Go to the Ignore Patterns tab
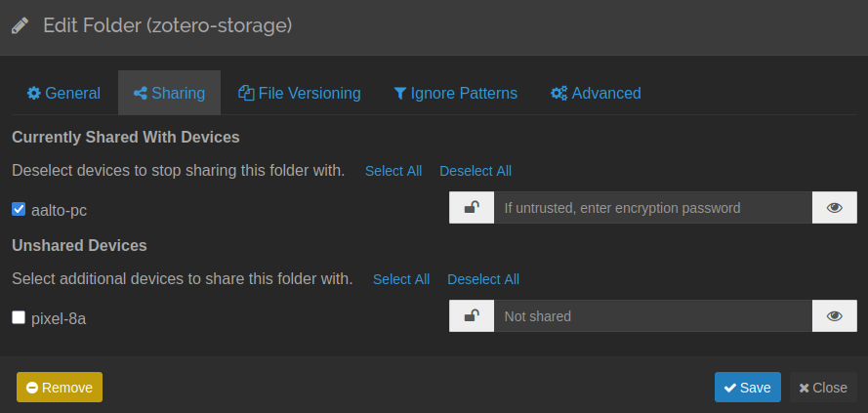 point(455,94)
